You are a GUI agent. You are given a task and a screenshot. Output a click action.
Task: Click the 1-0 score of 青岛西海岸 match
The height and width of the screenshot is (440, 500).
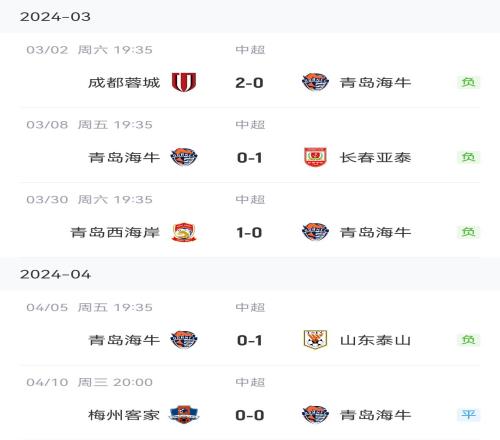[249, 232]
